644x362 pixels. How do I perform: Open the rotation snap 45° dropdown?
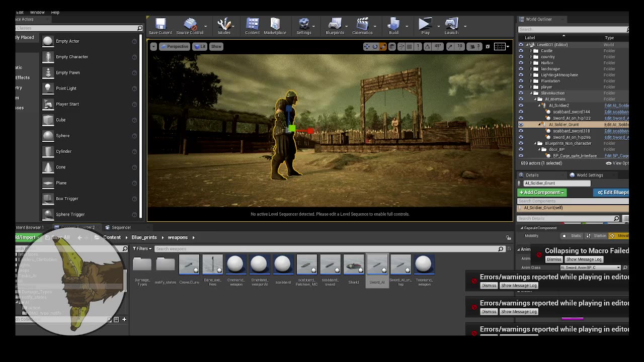pos(438,47)
